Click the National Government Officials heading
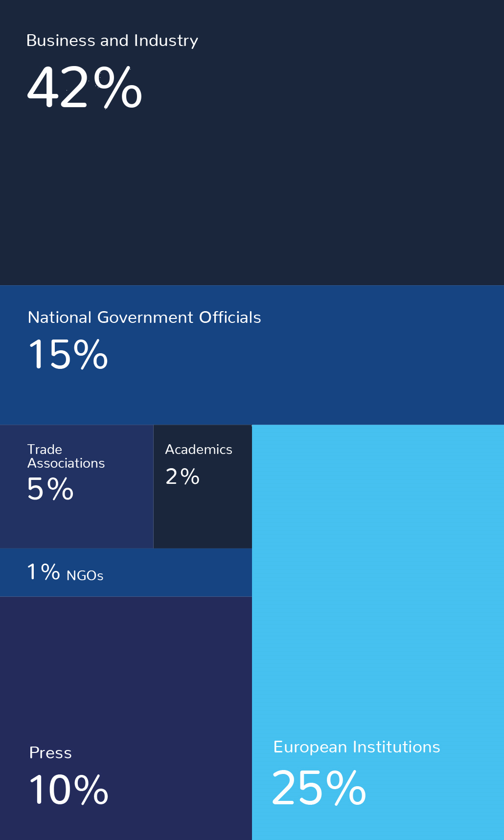Screen dimensions: 504x840 (x=144, y=318)
